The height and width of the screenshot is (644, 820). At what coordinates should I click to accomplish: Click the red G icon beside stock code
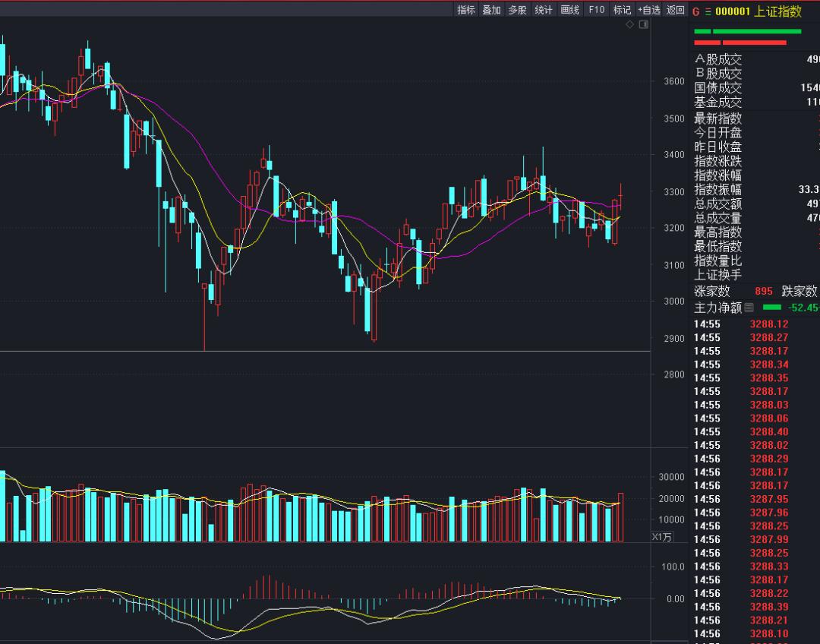coord(696,11)
